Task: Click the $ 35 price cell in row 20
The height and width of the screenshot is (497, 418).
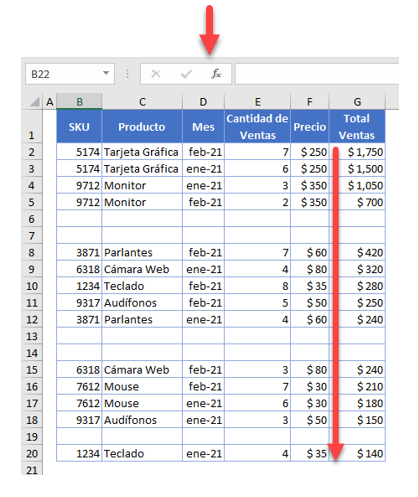Action: point(310,453)
